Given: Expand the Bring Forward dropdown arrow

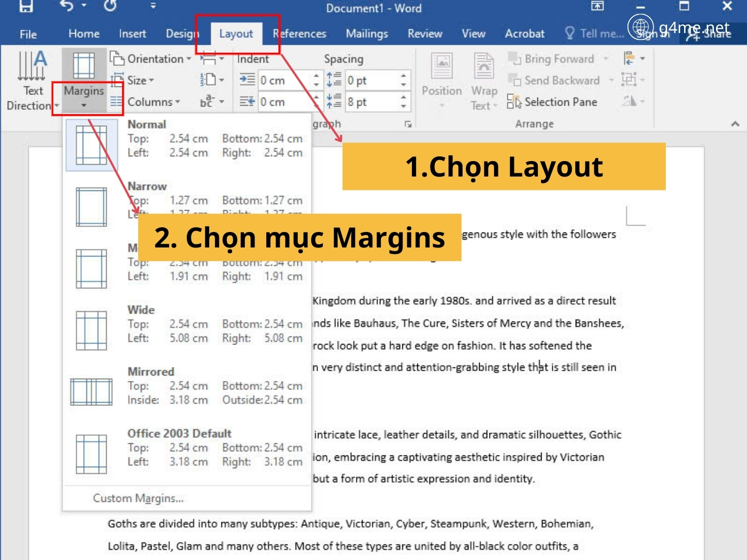Looking at the screenshot, I should [606, 59].
